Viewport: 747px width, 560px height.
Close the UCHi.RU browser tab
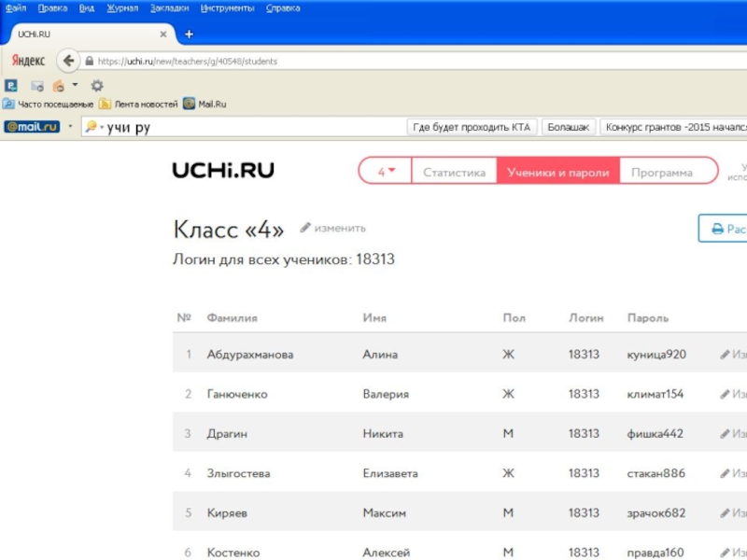pyautogui.click(x=164, y=35)
